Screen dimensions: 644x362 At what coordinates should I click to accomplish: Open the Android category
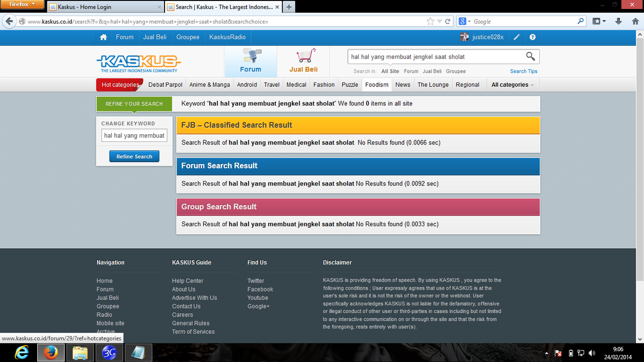(x=247, y=84)
